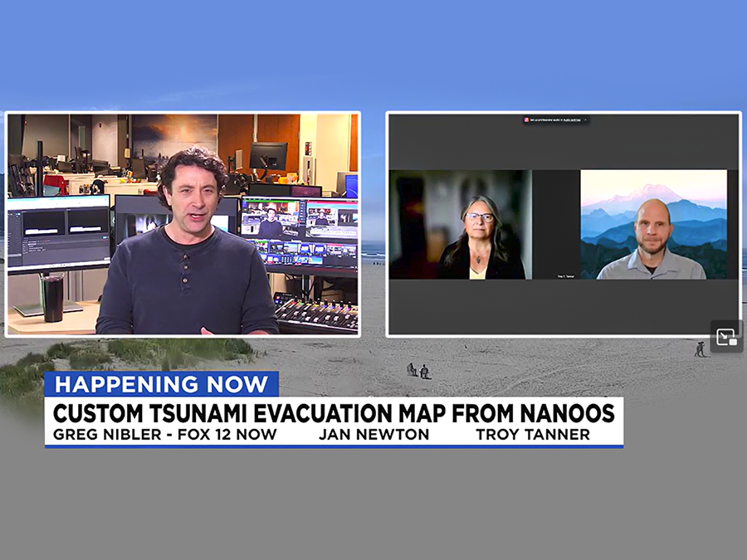Select Jan Newton's video tile
The width and height of the screenshot is (747, 560).
[x=460, y=225]
